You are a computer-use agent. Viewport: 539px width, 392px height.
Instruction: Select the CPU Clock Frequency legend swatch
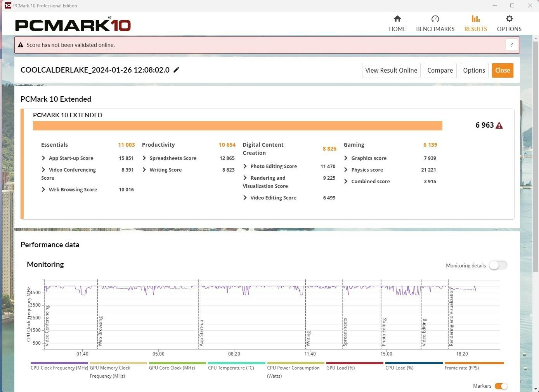tap(59, 363)
